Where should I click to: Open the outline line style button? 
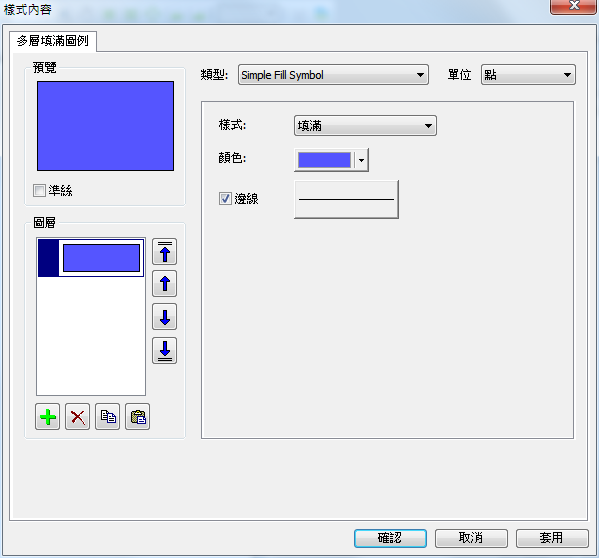click(x=346, y=199)
